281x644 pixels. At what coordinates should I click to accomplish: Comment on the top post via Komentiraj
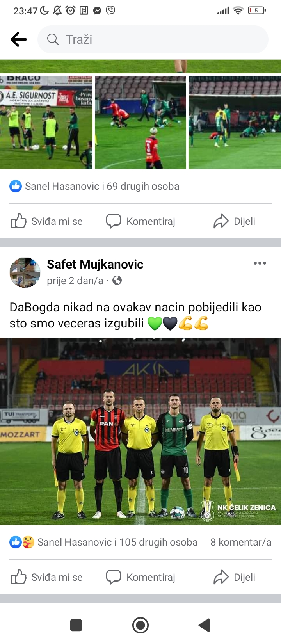coord(140,221)
